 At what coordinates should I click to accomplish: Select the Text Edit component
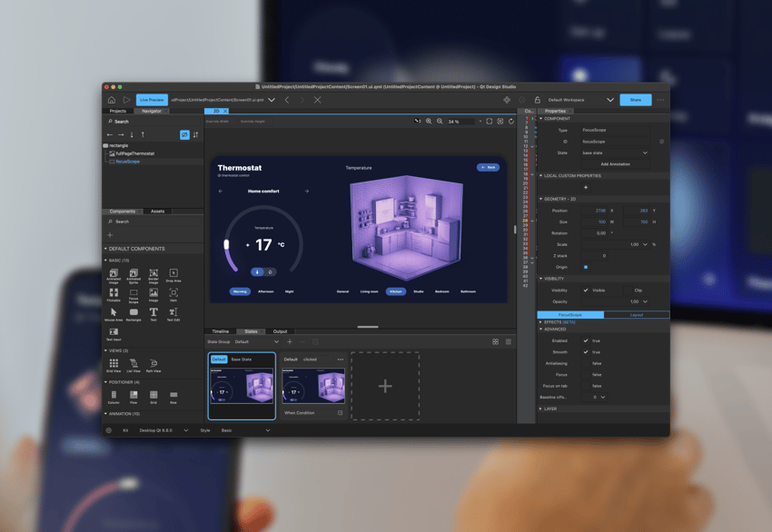pos(173,312)
